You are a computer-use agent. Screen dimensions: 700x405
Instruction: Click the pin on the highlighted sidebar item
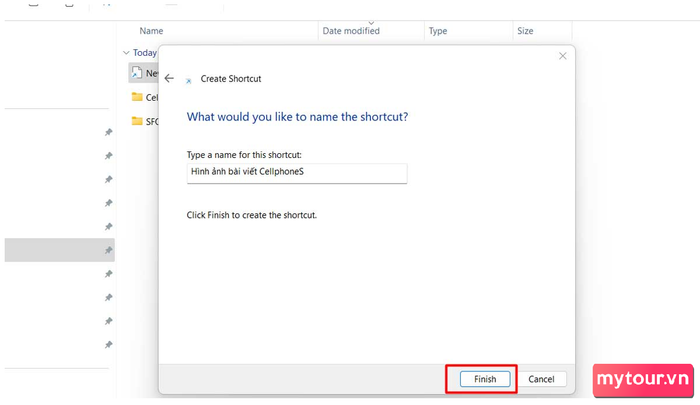tap(108, 250)
